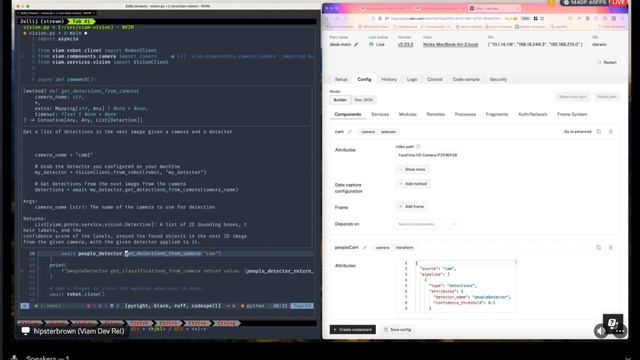This screenshot has width=640, height=360.
Task: Click the 'darwin' OS value
Action: pos(599,44)
